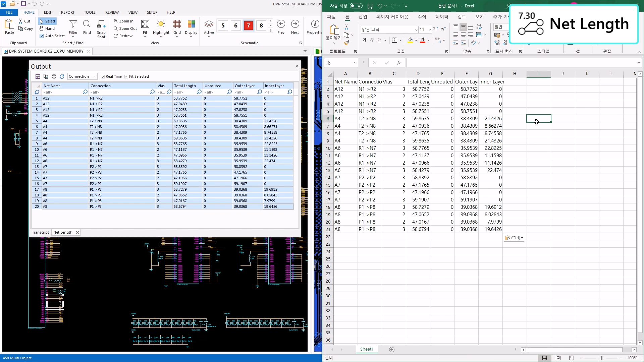Uncheck the Fit Selected option
This screenshot has height=362, width=644.
tap(126, 76)
